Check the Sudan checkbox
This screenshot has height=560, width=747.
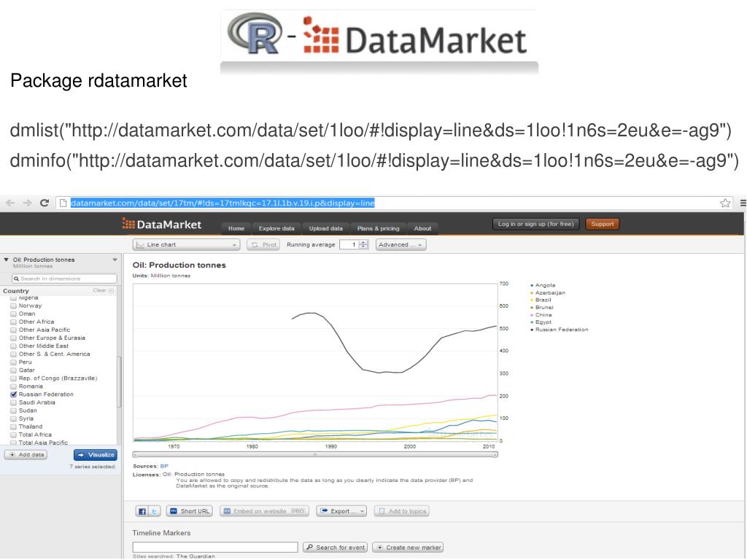(x=14, y=411)
